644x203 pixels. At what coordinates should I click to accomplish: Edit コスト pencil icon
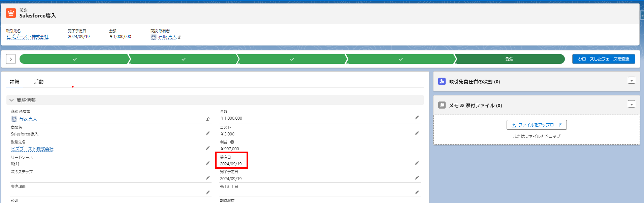pyautogui.click(x=417, y=133)
